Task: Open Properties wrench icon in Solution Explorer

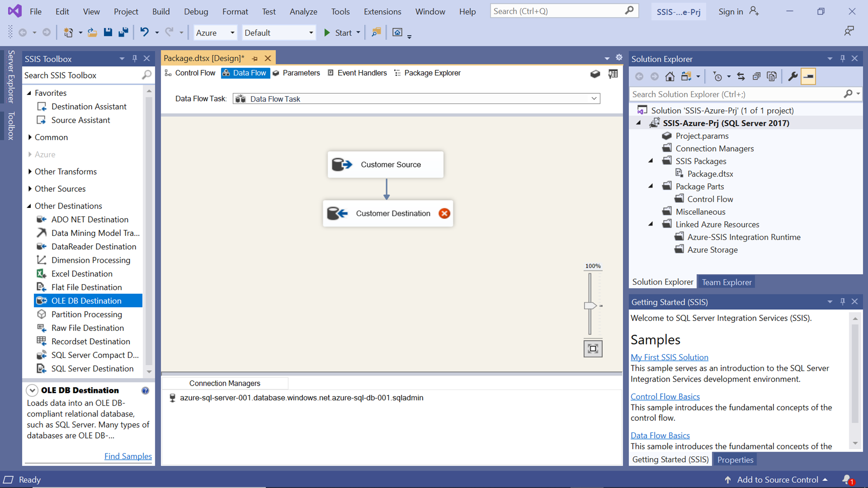Action: click(792, 77)
